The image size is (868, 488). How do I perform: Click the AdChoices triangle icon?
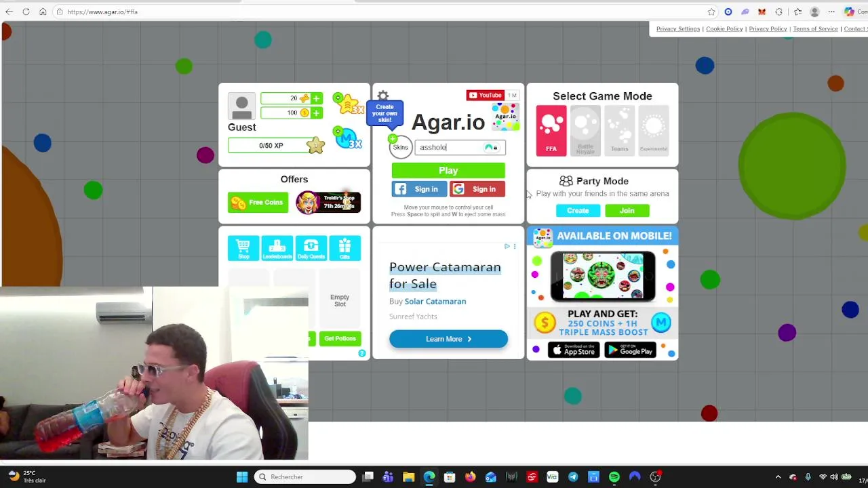pyautogui.click(x=507, y=246)
